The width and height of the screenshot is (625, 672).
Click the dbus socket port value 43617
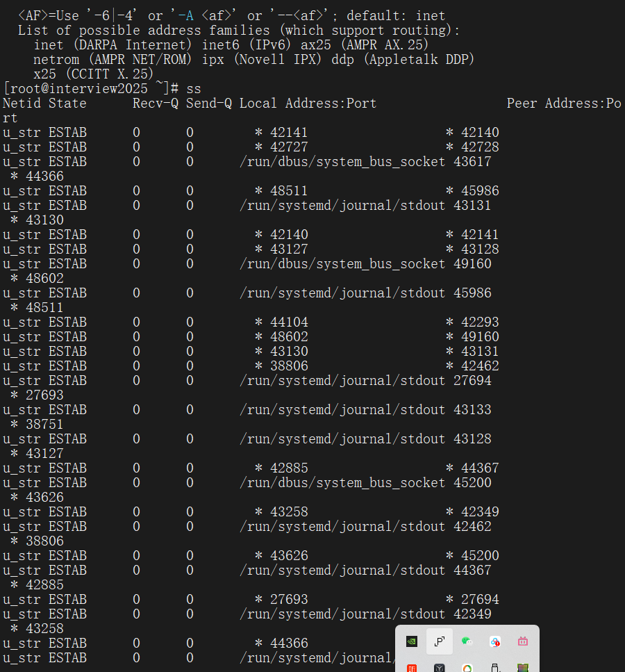coord(472,161)
